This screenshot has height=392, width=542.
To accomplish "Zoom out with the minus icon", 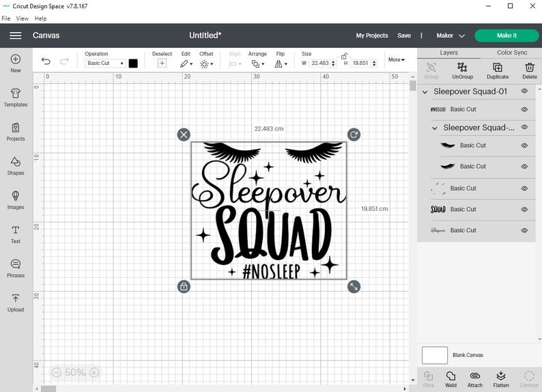I will 57,372.
